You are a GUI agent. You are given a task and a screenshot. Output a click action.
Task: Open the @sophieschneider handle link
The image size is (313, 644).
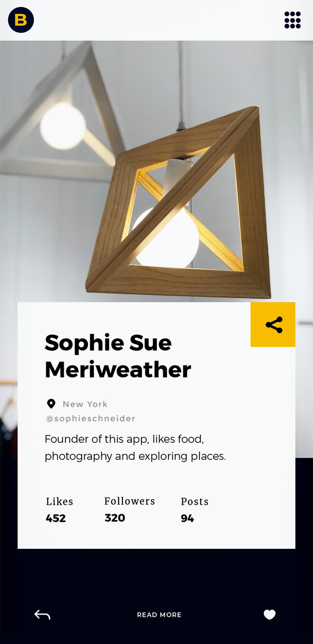[90, 418]
